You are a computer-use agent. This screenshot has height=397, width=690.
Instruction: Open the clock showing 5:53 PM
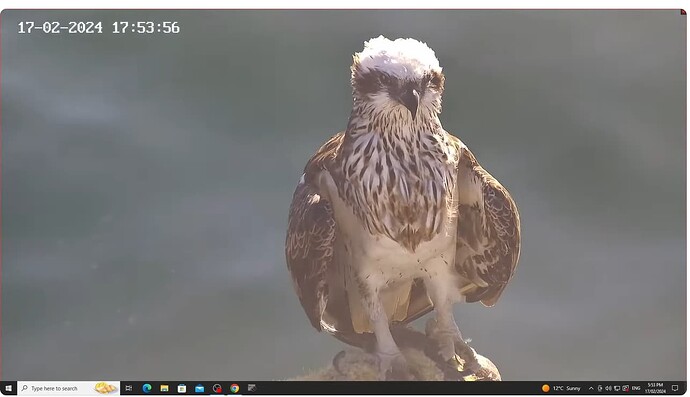(x=655, y=388)
